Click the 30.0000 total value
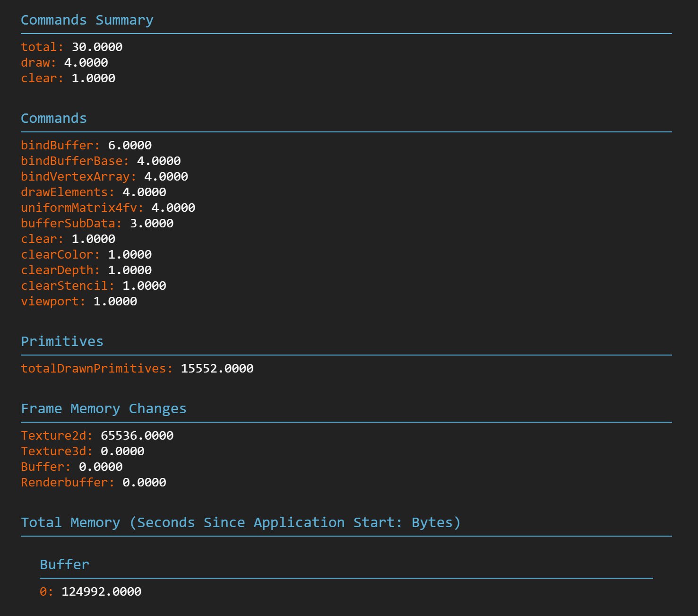 (97, 47)
